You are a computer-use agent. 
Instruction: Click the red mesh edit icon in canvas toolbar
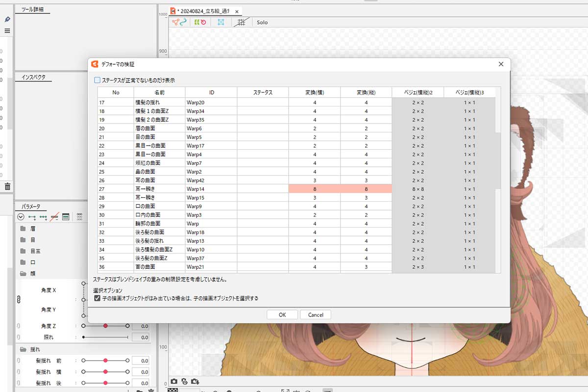pyautogui.click(x=175, y=22)
